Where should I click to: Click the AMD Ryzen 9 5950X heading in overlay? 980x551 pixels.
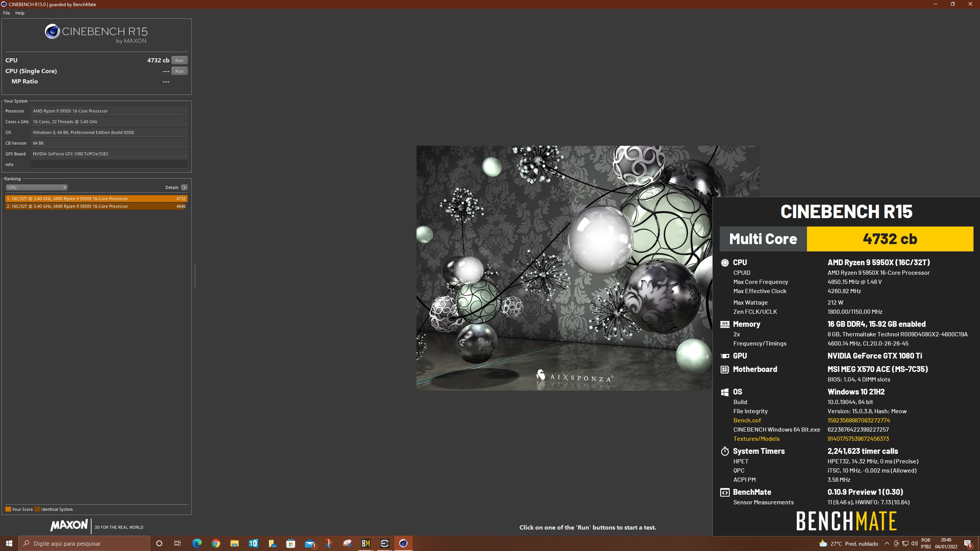(879, 263)
